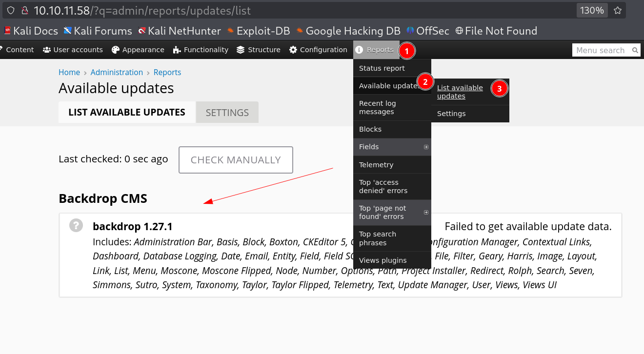644x354 pixels.
Task: Open the User accounts admin menu
Action: 73,50
